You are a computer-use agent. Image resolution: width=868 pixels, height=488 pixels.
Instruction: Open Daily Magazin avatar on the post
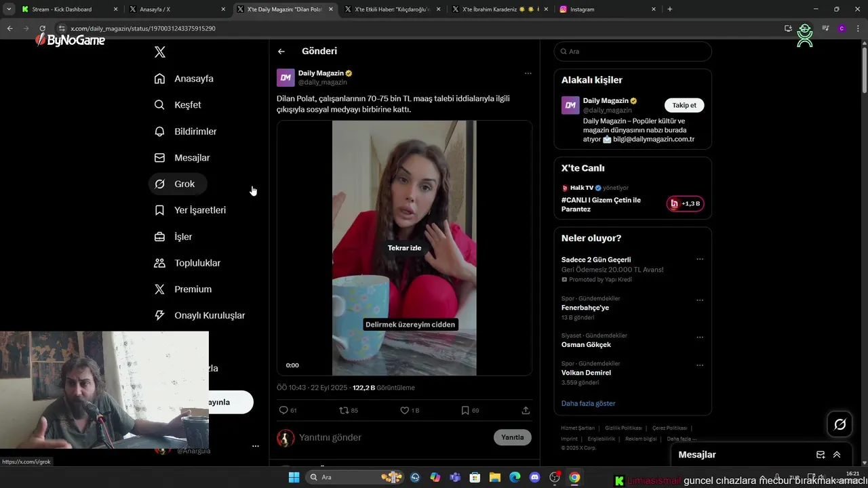point(285,77)
